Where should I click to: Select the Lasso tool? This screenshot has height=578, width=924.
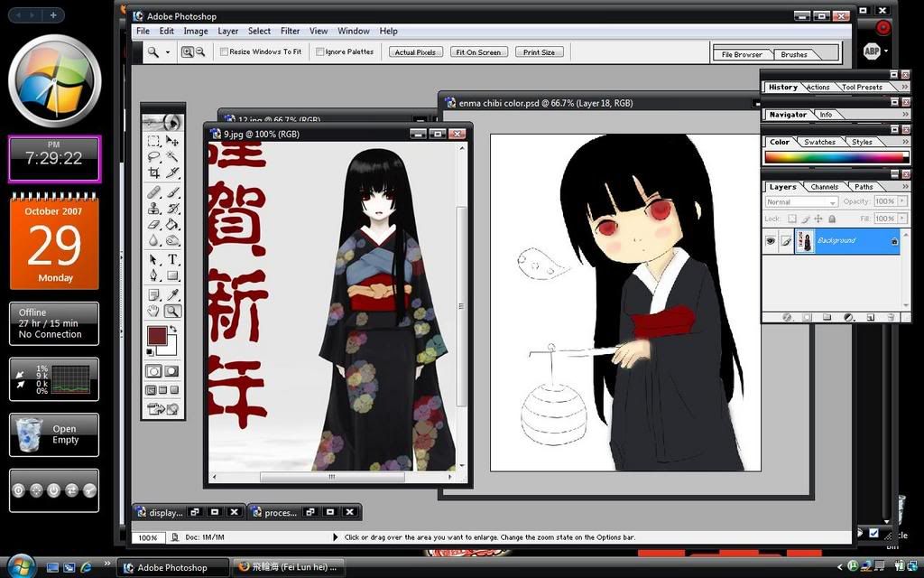tap(153, 156)
